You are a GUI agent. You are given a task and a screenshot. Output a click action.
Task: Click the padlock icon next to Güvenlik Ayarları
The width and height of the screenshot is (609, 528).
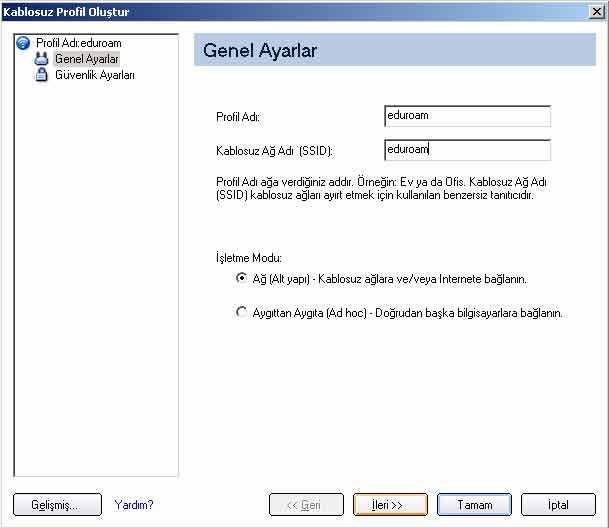41,75
